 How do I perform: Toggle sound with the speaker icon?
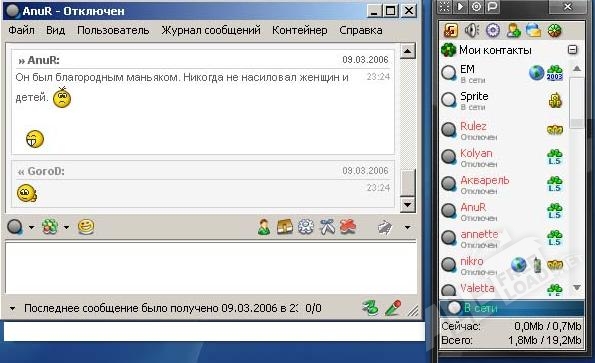pyautogui.click(x=472, y=30)
